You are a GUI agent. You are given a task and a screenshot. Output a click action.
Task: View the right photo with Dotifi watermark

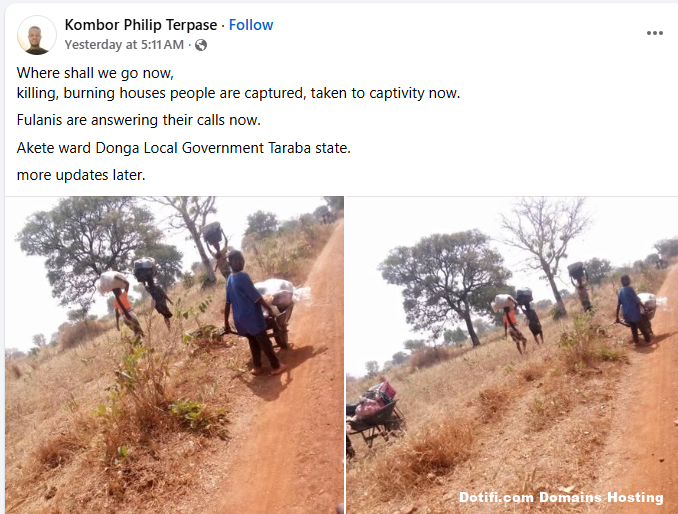point(512,355)
